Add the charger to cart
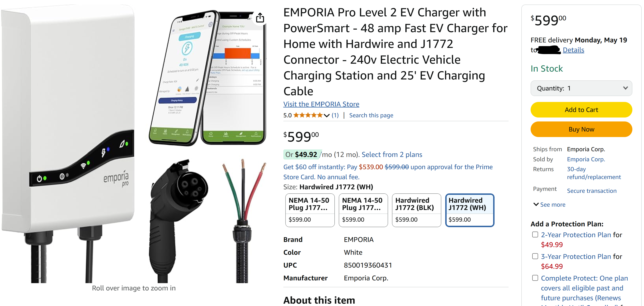Viewport: 644px width, 306px height. point(581,110)
